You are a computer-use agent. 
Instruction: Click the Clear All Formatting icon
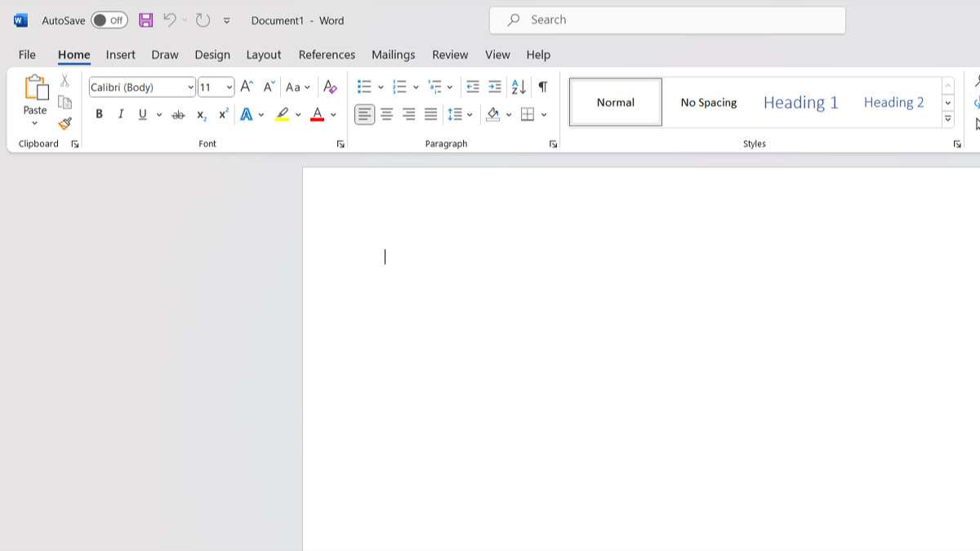330,87
